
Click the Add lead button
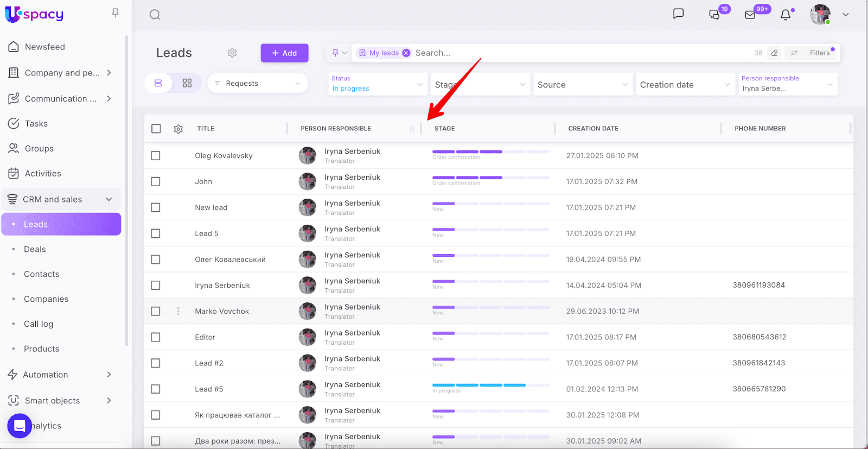click(x=284, y=53)
